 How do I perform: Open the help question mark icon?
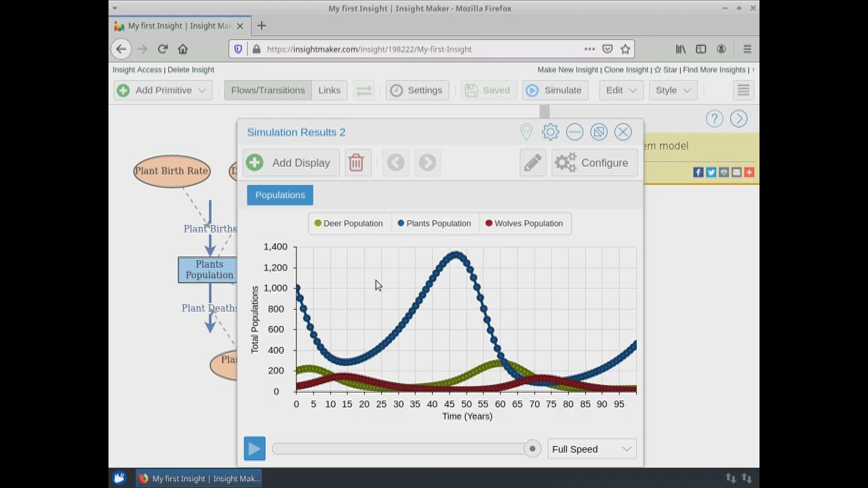click(x=714, y=119)
